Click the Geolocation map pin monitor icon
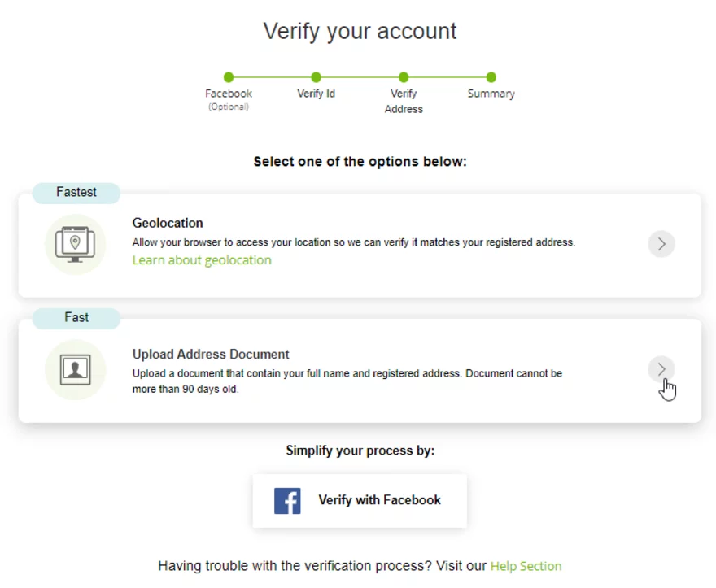Screen dimensions: 716x588 (x=75, y=244)
